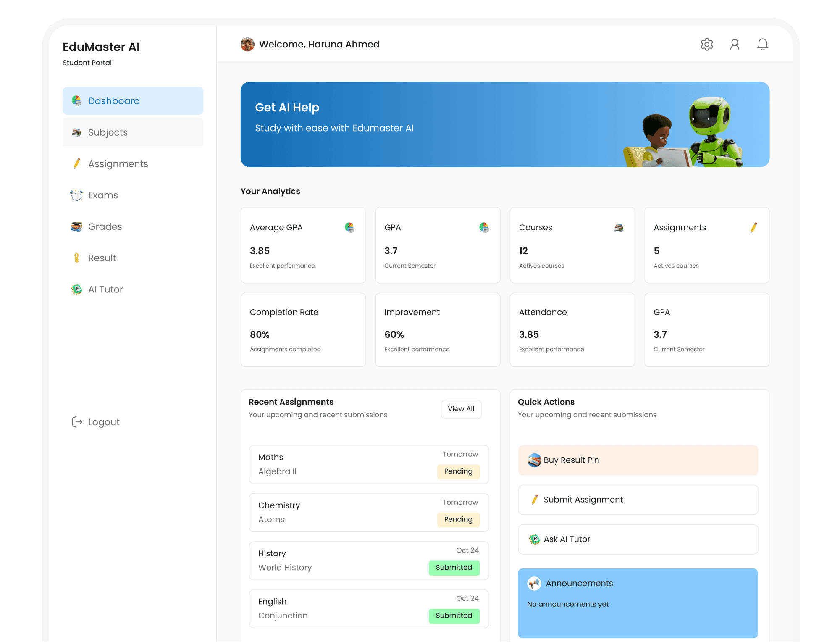Open the notifications bell
This screenshot has width=840, height=642.
coord(762,45)
